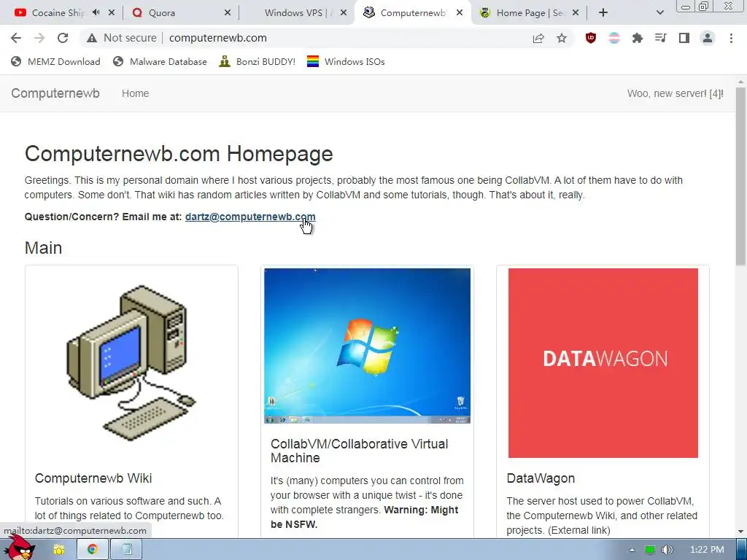This screenshot has height=560, width=747.
Task: Open the striped flag extension icon
Action: click(x=614, y=38)
